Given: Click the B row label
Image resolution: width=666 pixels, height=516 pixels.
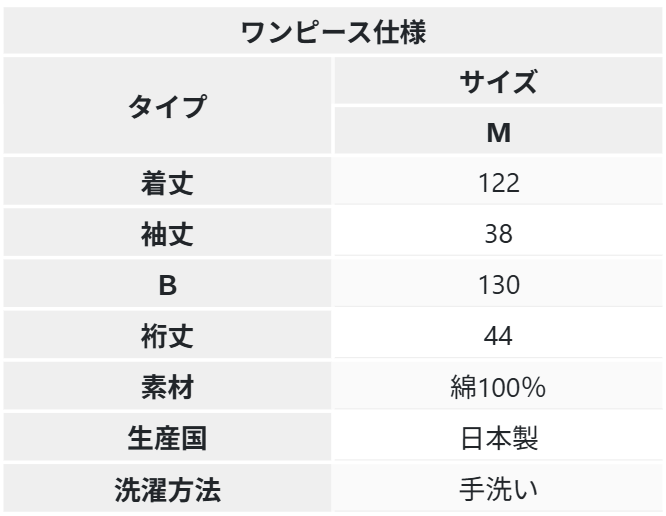Looking at the screenshot, I should tap(167, 285).
